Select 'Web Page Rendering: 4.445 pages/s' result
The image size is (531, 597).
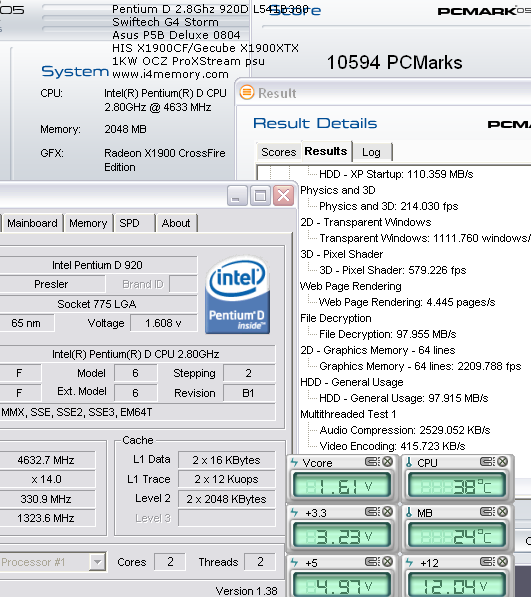coord(407,302)
